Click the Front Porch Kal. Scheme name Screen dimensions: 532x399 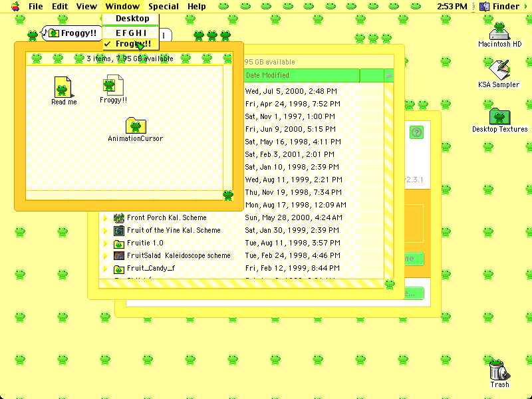pos(167,217)
